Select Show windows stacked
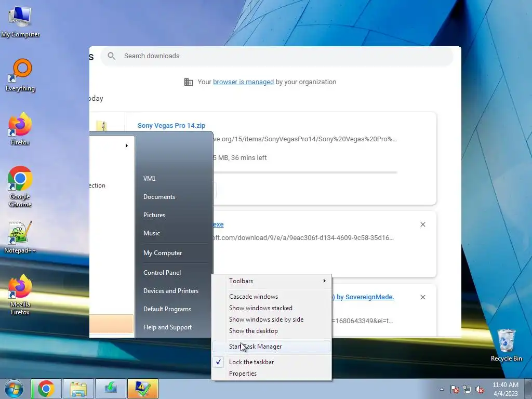This screenshot has width=532, height=399. coord(271,308)
